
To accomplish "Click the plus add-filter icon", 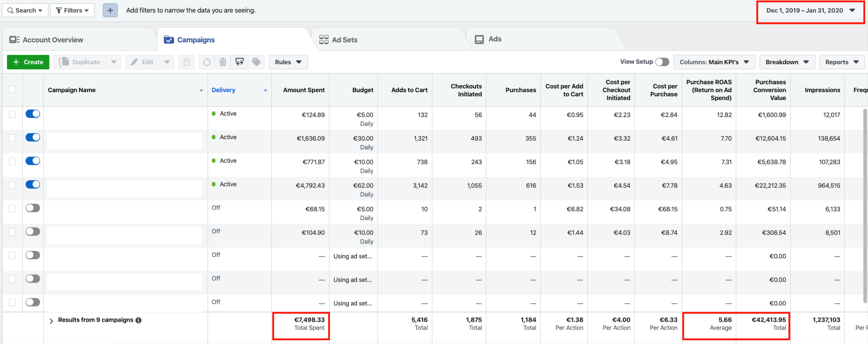I will point(110,10).
